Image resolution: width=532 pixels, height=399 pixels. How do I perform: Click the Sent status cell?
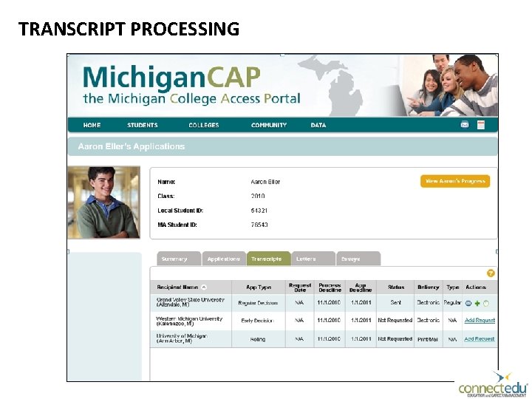tap(395, 302)
